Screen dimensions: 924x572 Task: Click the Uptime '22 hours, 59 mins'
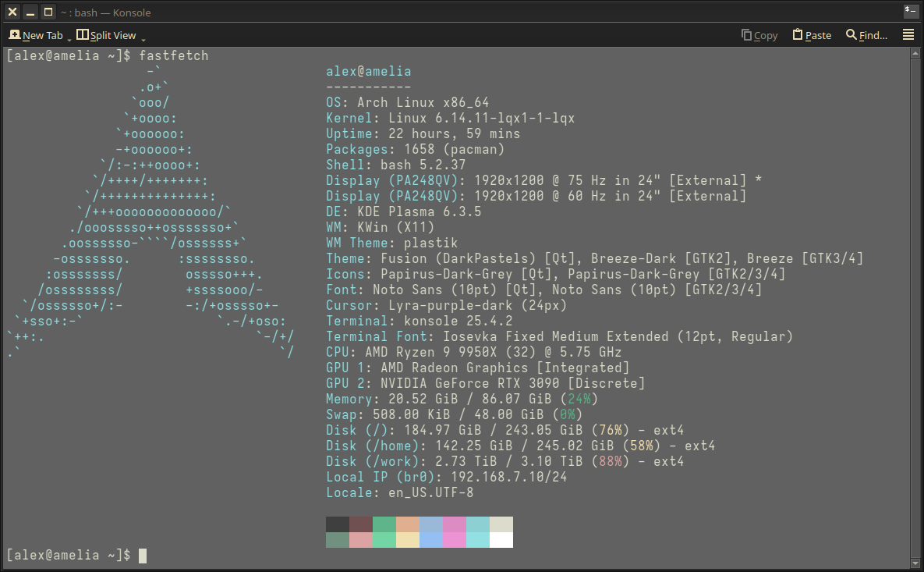coord(454,134)
